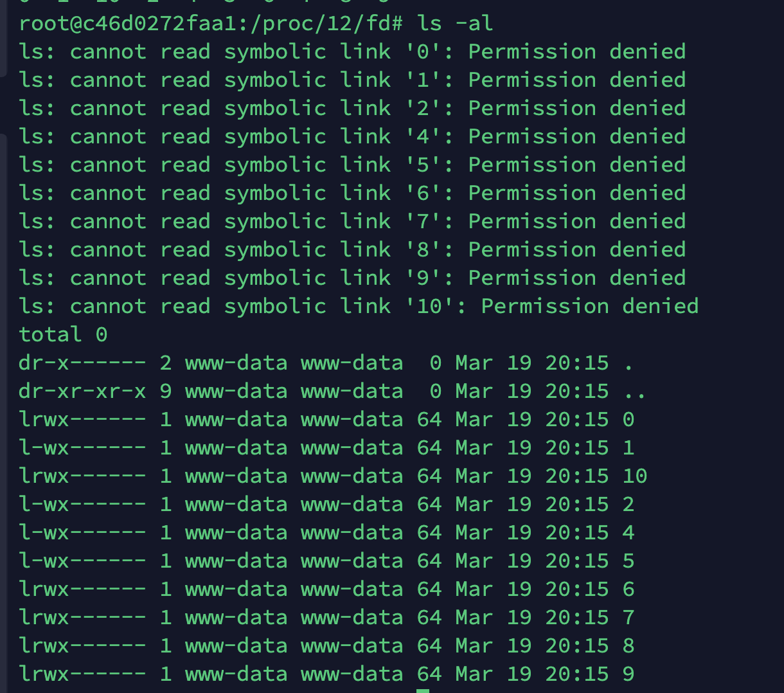784x693 pixels.
Task: Click the typed 'ls -al' command
Action: pyautogui.click(x=455, y=24)
